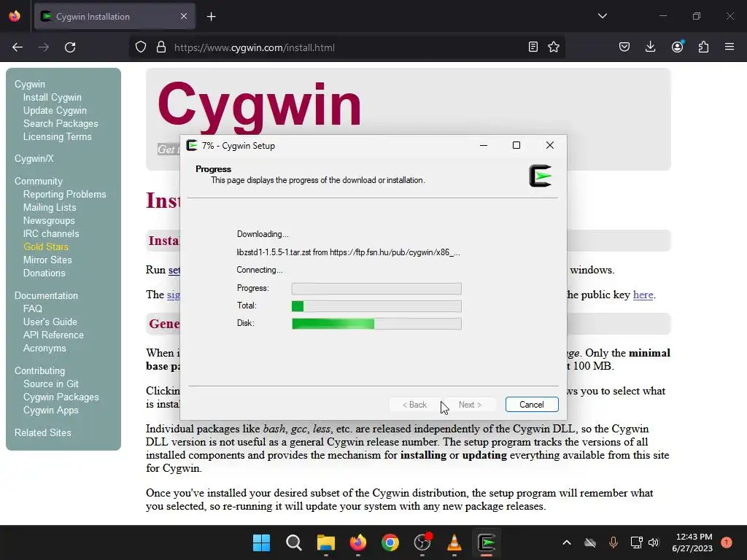Open a new tab with the plus icon

(211, 17)
